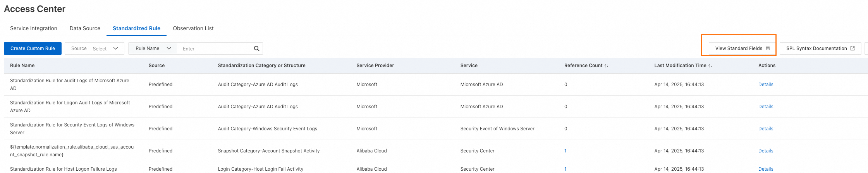Open the Observation List tab
The image size is (868, 173).
coord(193,28)
